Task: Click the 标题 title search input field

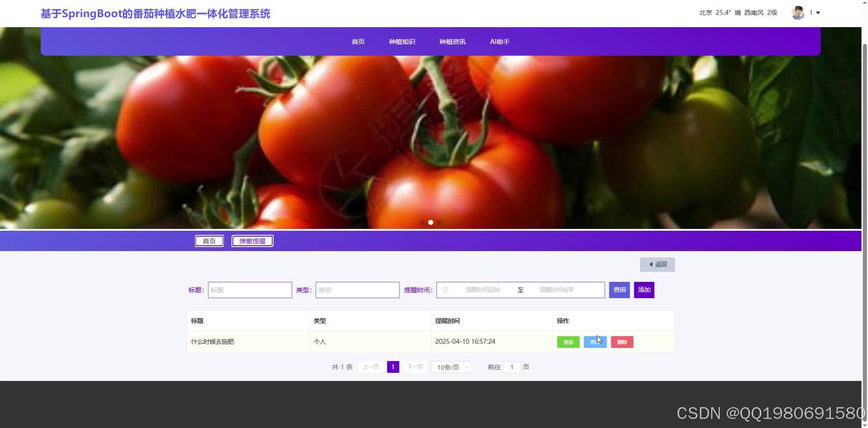Action: 250,290
